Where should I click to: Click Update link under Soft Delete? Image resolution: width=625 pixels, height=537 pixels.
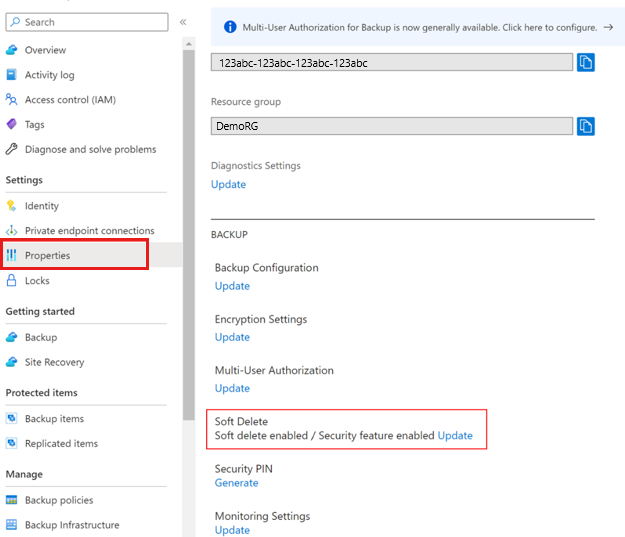tap(455, 436)
